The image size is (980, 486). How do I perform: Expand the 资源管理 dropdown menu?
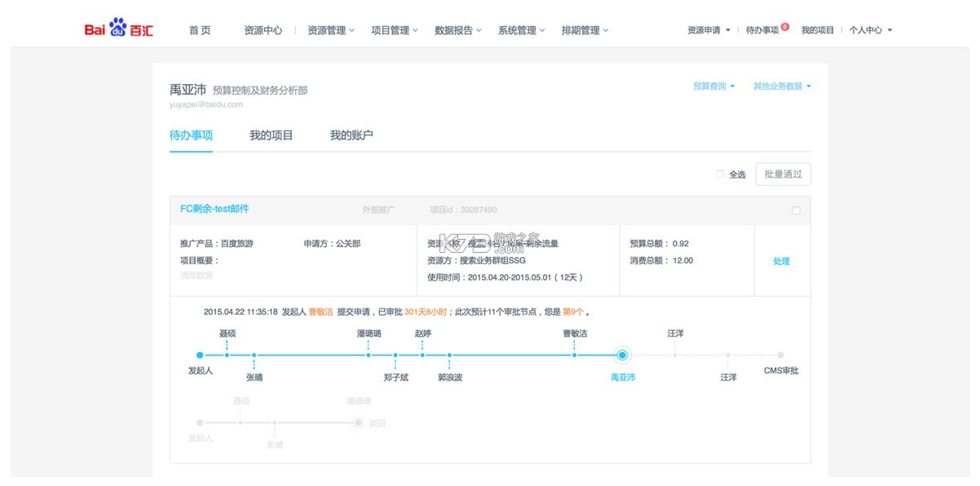click(x=331, y=30)
